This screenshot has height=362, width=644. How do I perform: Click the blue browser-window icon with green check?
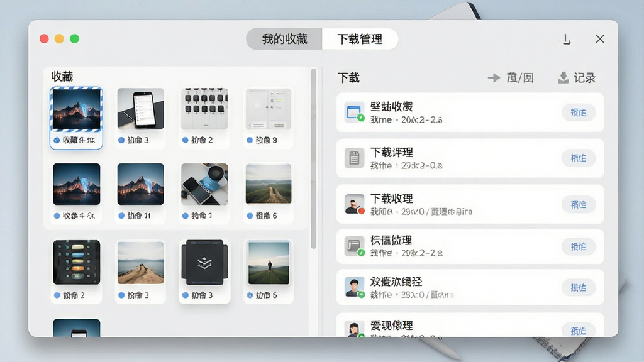point(354,112)
